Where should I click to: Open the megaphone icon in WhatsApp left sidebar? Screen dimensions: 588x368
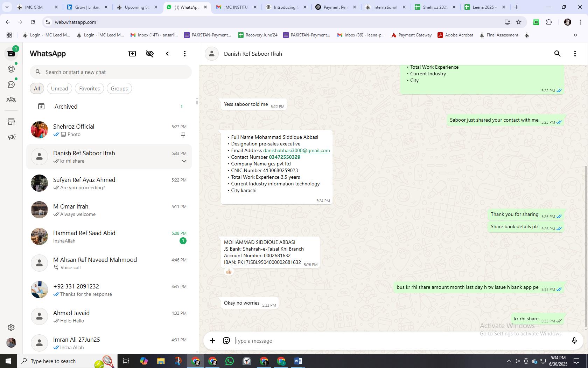(x=11, y=137)
